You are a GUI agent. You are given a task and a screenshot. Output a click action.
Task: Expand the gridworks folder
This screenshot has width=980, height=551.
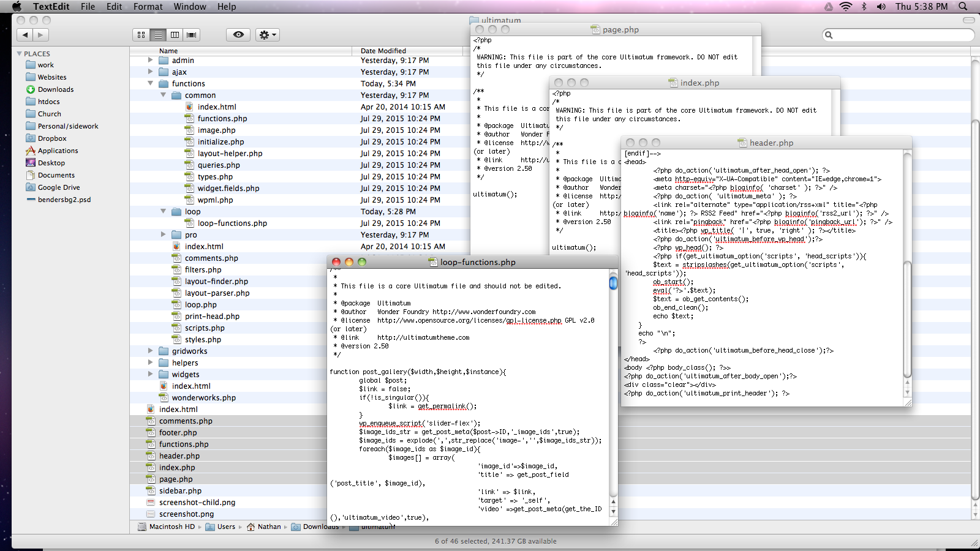coord(150,351)
